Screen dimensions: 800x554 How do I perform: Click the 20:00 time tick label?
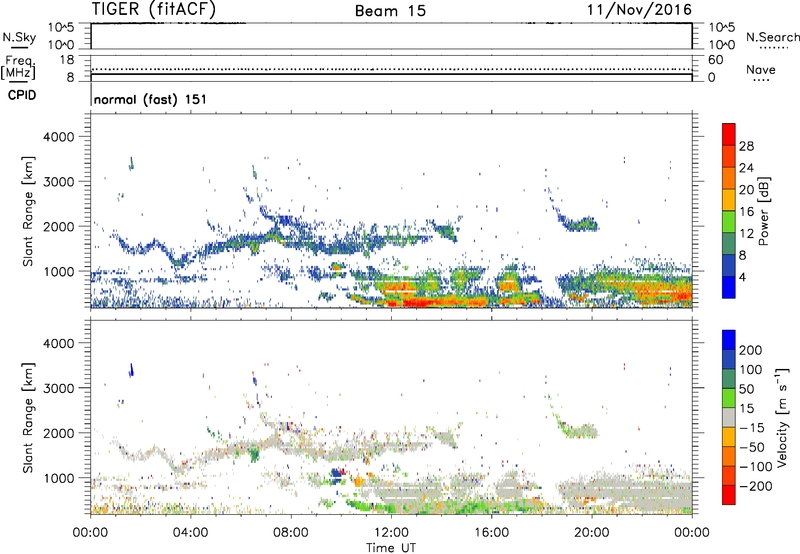coord(591,533)
